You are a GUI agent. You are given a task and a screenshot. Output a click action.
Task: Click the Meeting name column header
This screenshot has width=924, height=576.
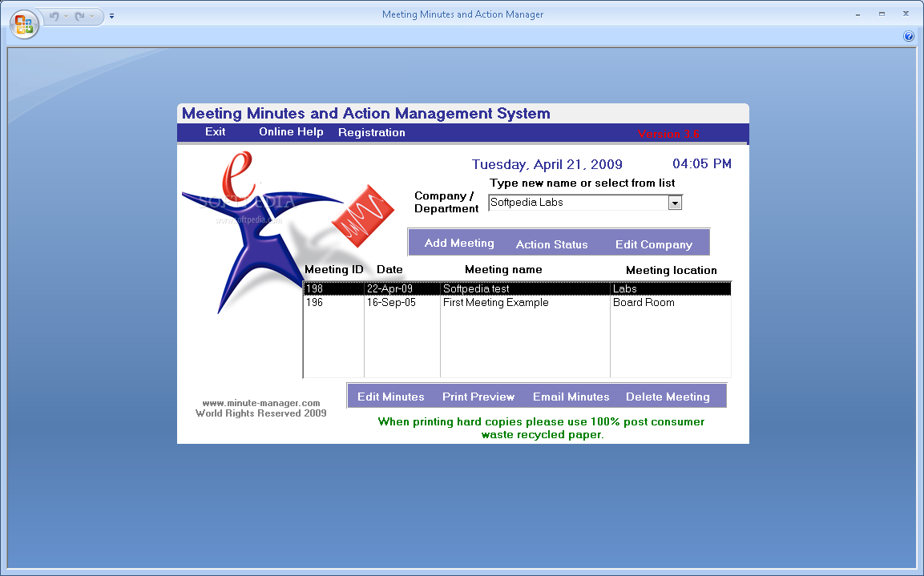(503, 270)
